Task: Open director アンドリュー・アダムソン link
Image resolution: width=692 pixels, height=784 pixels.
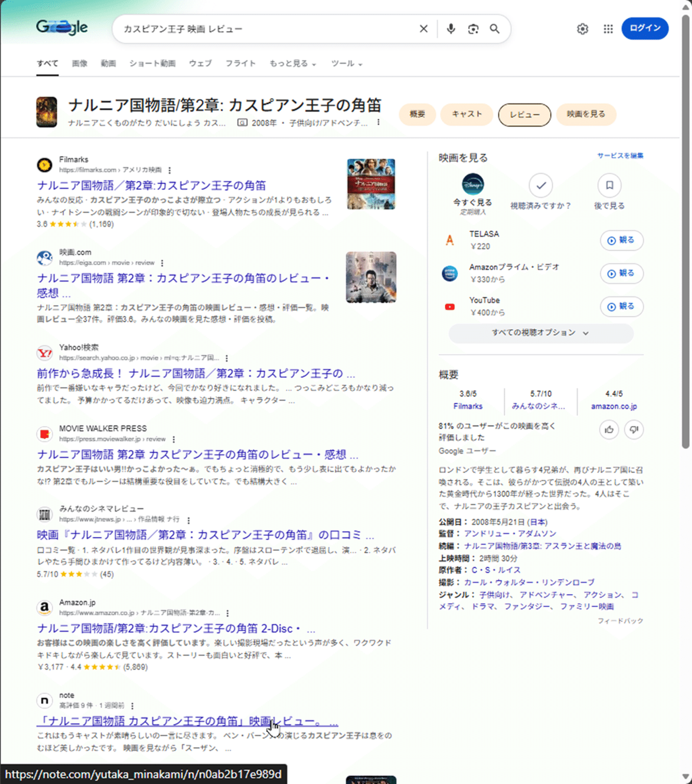Action: pos(510,534)
